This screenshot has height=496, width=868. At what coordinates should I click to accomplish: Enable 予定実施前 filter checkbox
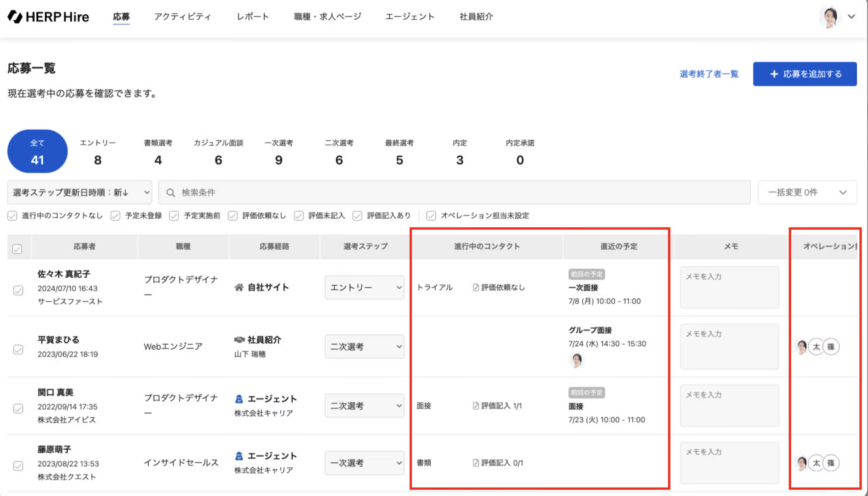[174, 216]
